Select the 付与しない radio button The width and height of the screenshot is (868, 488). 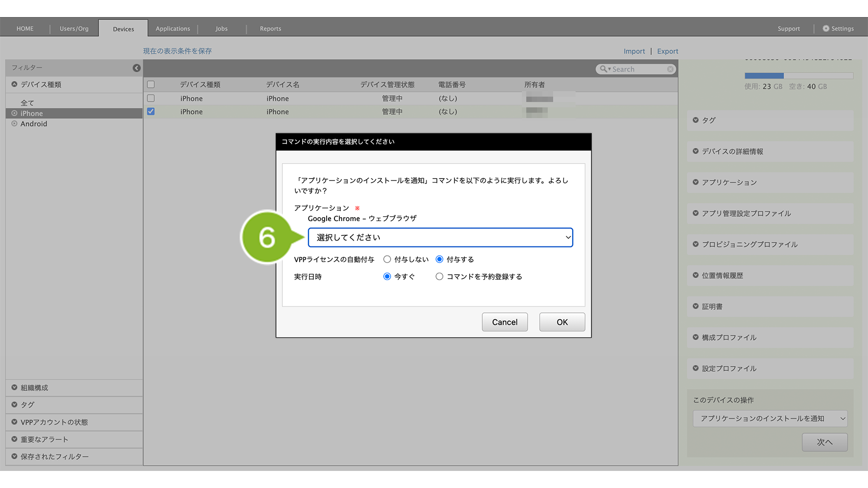tap(387, 260)
